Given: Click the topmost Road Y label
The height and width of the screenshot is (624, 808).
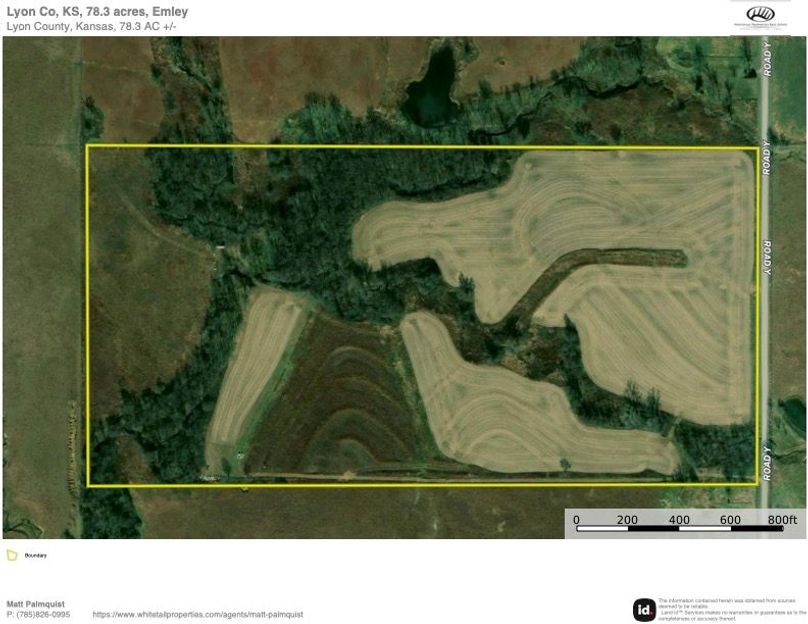Looking at the screenshot, I should click(x=767, y=61).
